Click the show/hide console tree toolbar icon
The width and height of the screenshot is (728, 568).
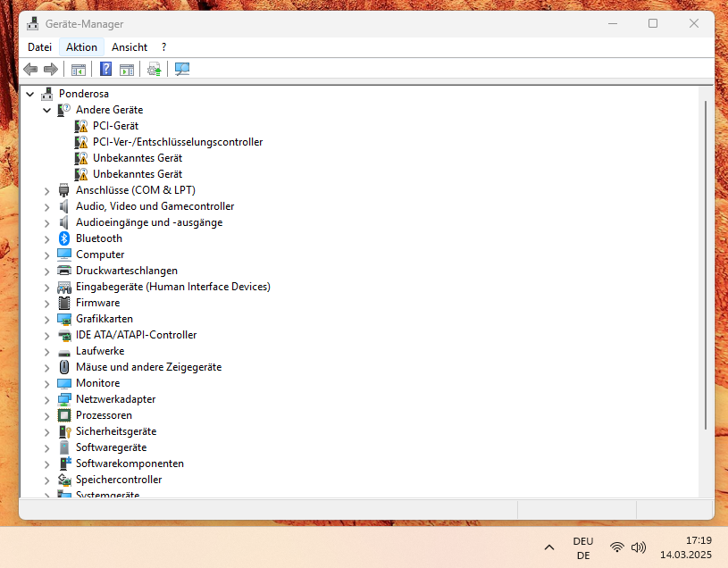point(79,70)
